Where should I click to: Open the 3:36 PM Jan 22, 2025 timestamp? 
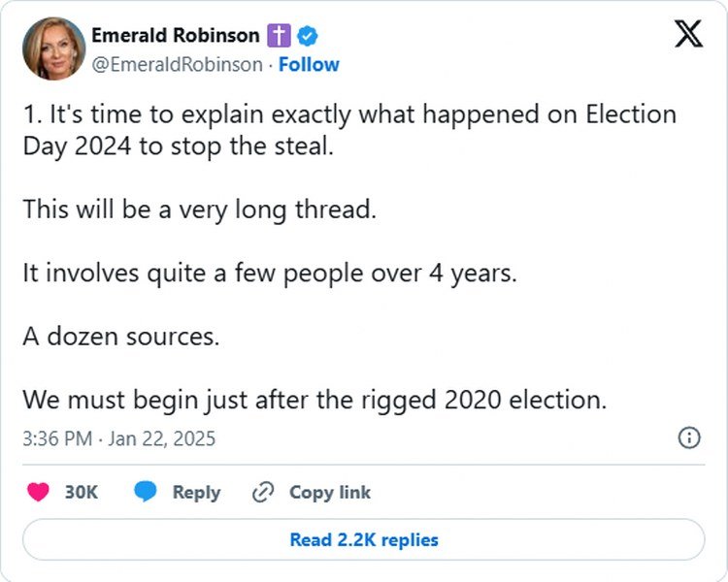click(x=118, y=438)
